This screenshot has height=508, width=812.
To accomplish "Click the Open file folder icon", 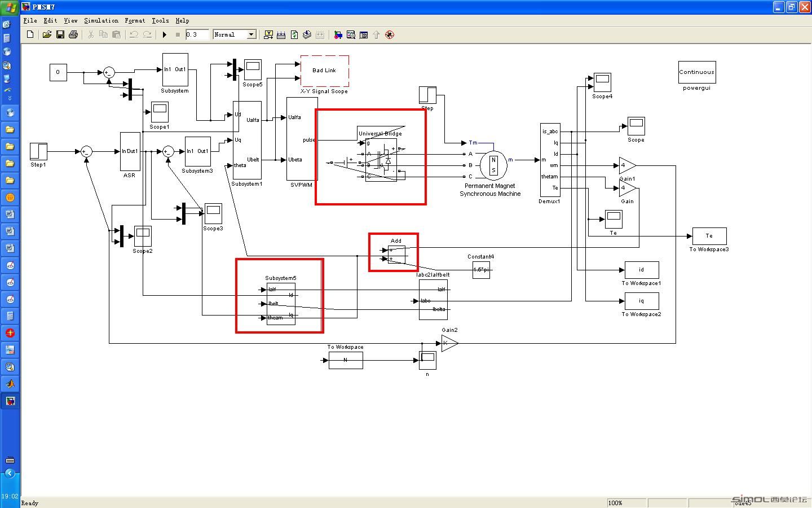I will [47, 34].
